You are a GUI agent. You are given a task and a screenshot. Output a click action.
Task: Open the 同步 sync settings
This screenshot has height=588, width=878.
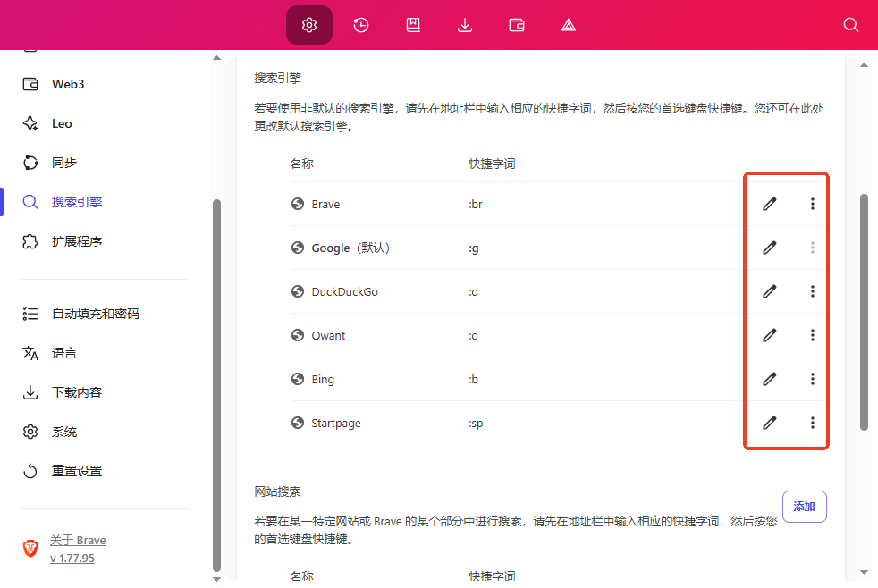pos(63,163)
